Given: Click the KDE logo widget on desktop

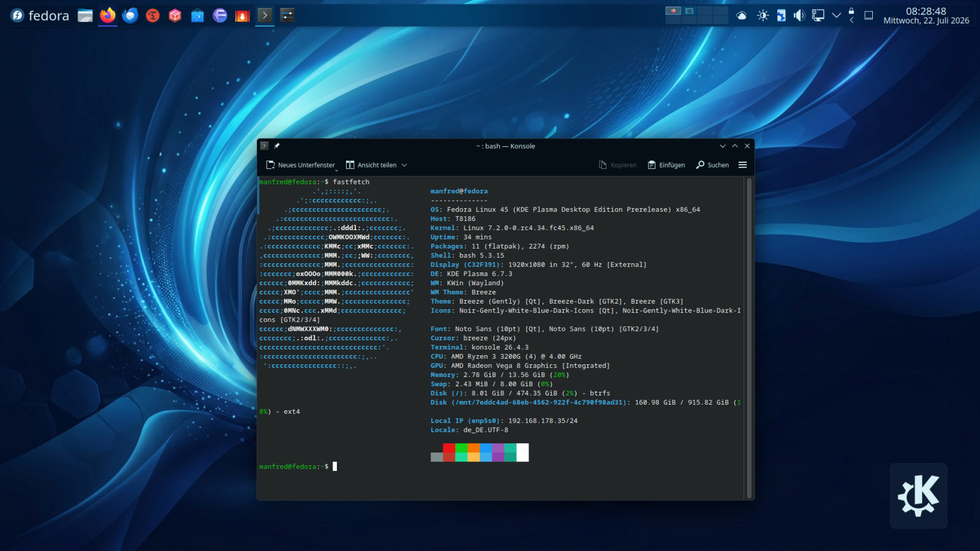Looking at the screenshot, I should click(x=919, y=496).
